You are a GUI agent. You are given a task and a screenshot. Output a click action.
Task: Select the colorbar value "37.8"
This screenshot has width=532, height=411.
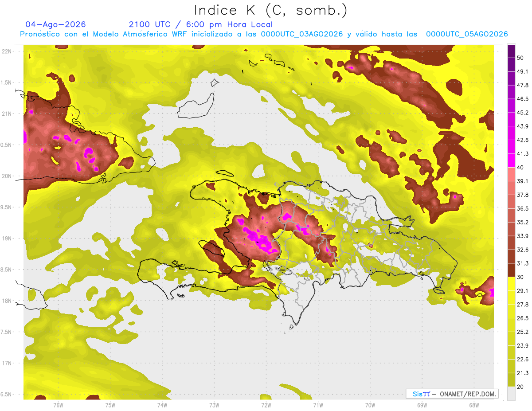click(522, 195)
